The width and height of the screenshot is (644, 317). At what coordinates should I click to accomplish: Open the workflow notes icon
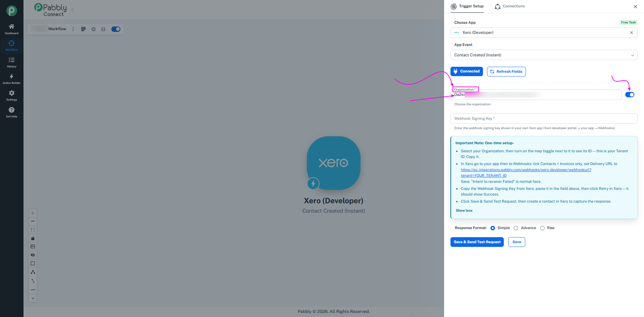(84, 29)
